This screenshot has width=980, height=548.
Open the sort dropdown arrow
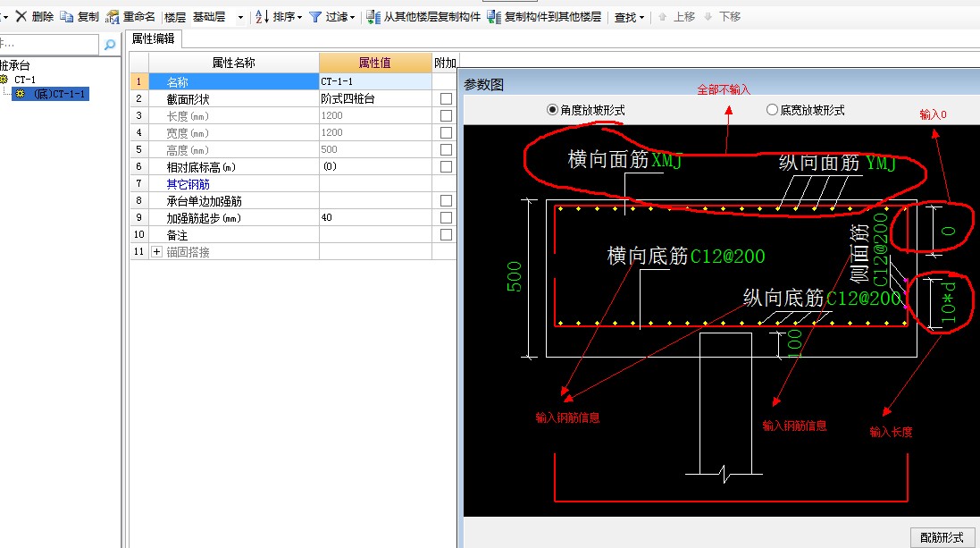point(299,18)
